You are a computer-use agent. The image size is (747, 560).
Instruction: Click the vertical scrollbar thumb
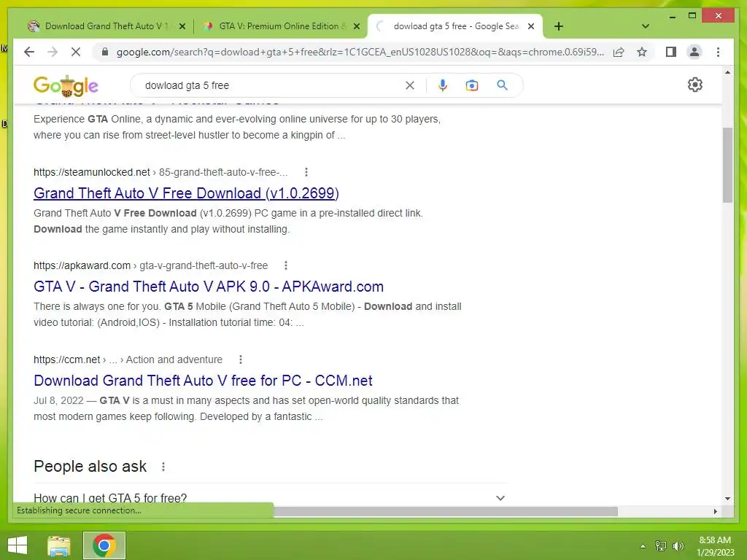(727, 166)
